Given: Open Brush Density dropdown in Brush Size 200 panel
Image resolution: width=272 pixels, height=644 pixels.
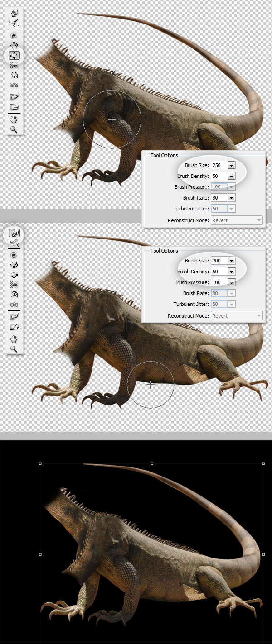Looking at the screenshot, I should [x=232, y=272].
